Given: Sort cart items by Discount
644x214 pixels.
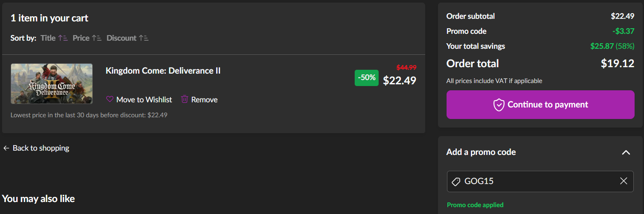Looking at the screenshot, I should tap(121, 38).
